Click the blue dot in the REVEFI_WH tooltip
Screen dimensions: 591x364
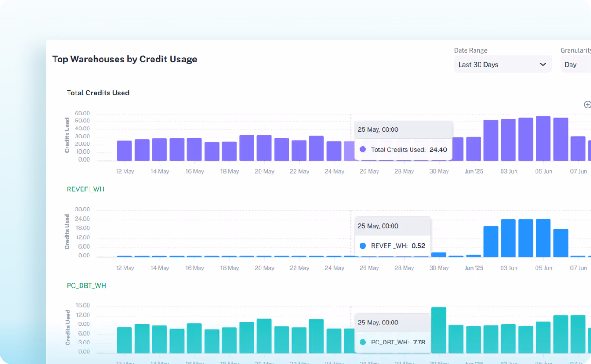(x=363, y=246)
